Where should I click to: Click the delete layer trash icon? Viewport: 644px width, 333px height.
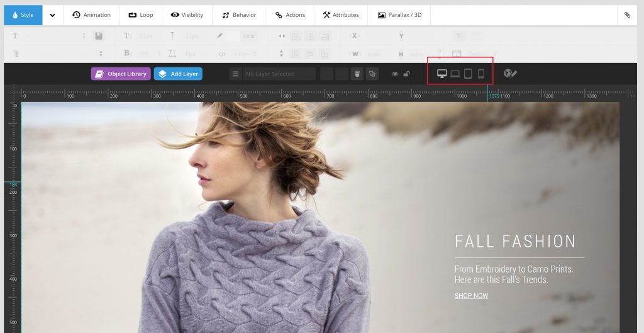(x=357, y=74)
